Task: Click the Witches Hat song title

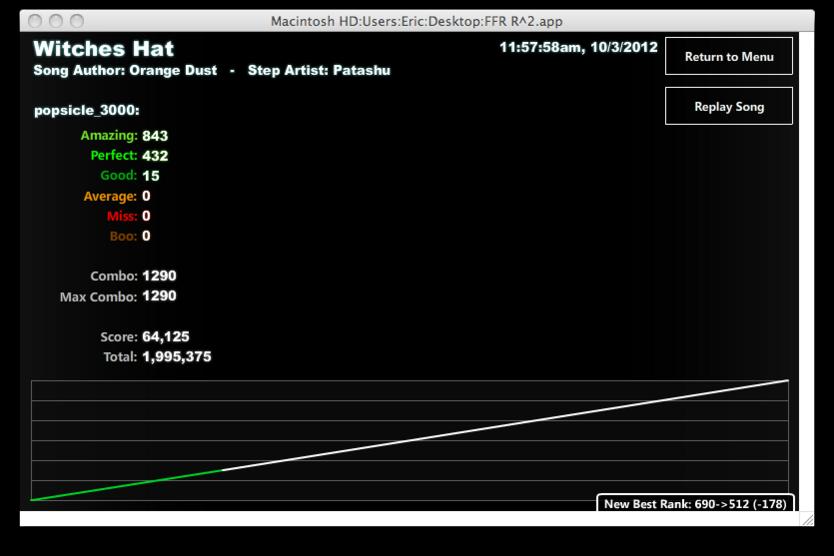Action: (x=104, y=49)
